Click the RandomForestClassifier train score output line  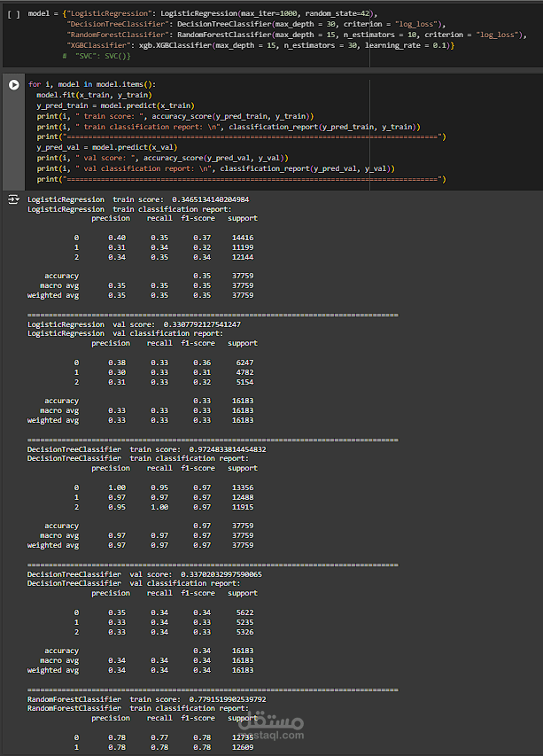click(x=146, y=699)
